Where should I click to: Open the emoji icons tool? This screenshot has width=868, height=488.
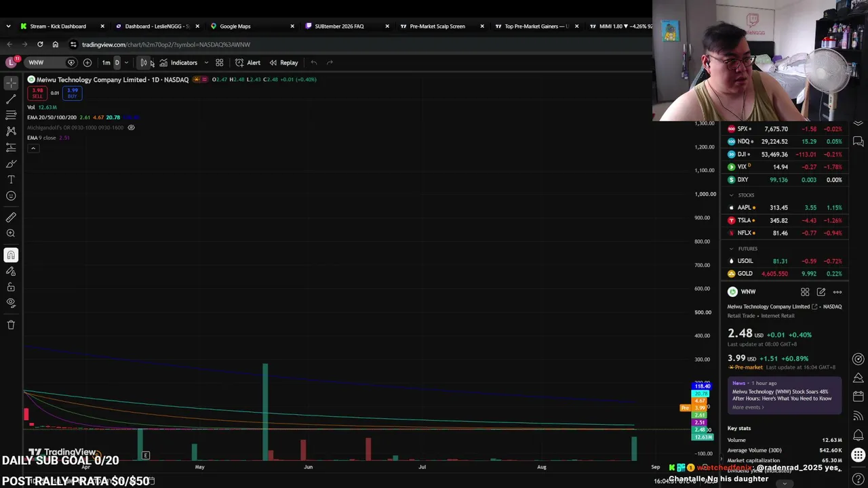[x=11, y=196]
